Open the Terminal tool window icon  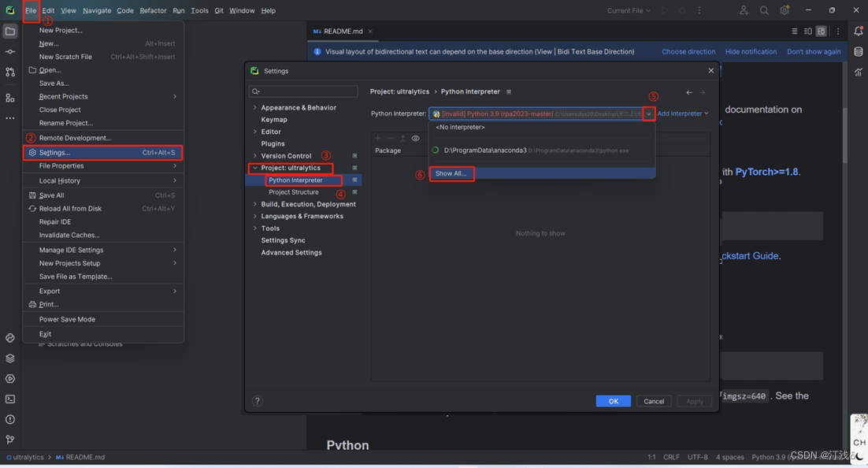pyautogui.click(x=10, y=399)
